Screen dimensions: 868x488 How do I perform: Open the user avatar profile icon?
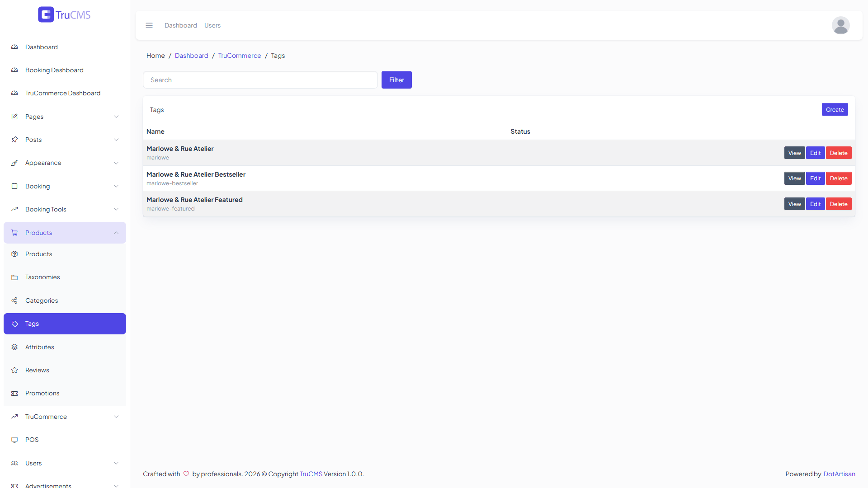840,25
